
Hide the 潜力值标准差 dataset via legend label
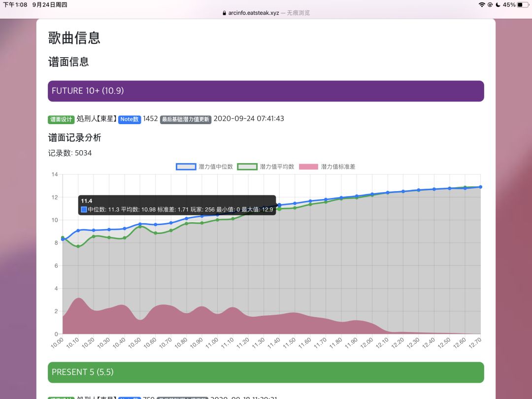click(x=338, y=166)
